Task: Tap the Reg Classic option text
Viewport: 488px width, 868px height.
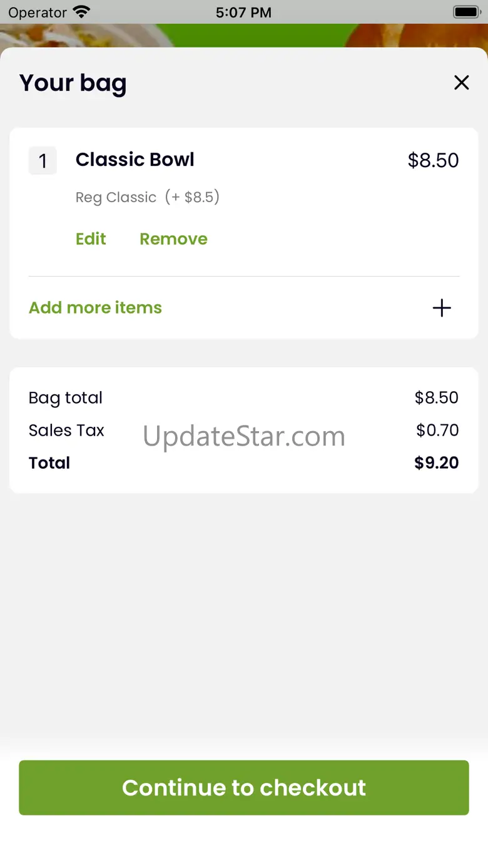Action: coord(116,198)
